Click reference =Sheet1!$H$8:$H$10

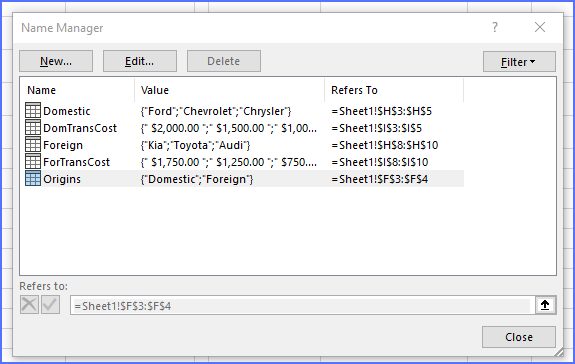[385, 145]
